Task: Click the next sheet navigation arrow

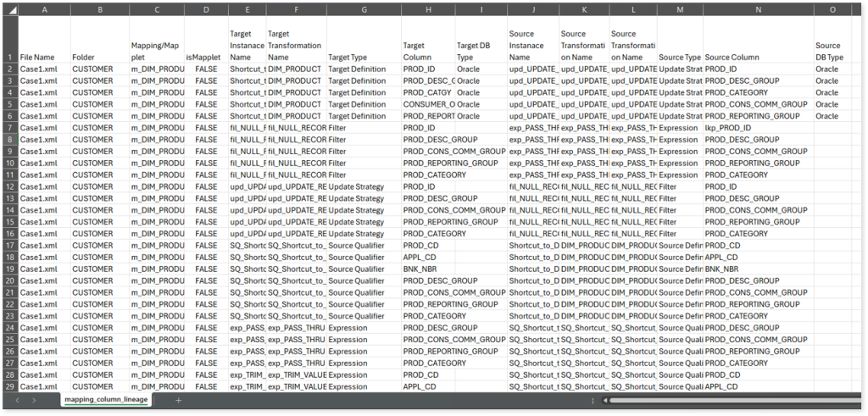Action: tap(34, 400)
